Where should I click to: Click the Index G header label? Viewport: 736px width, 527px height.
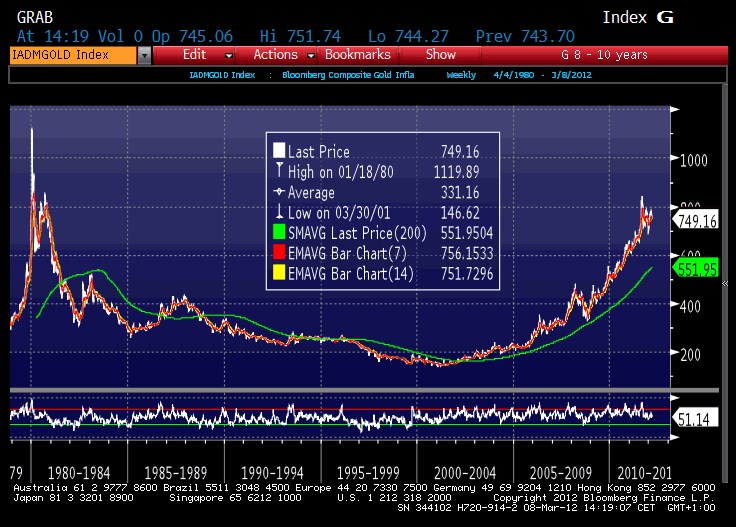(x=638, y=17)
